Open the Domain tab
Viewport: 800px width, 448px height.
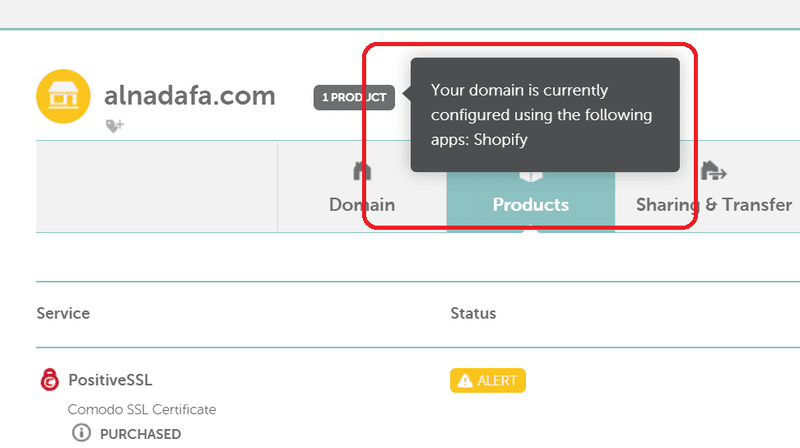362,205
